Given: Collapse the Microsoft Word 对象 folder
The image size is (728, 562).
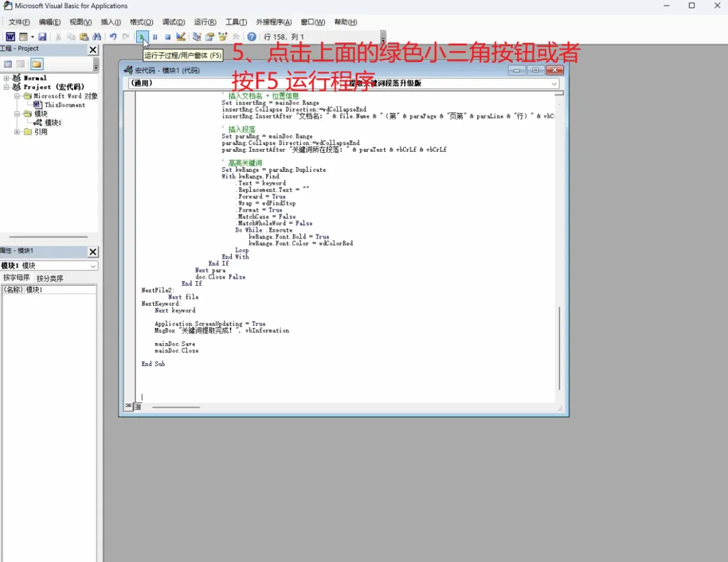Looking at the screenshot, I should tap(17, 96).
